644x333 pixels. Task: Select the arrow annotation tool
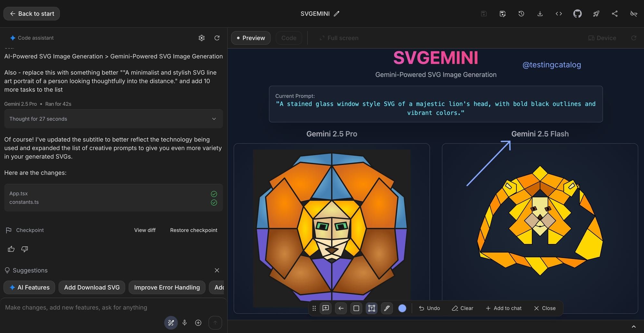click(x=341, y=308)
